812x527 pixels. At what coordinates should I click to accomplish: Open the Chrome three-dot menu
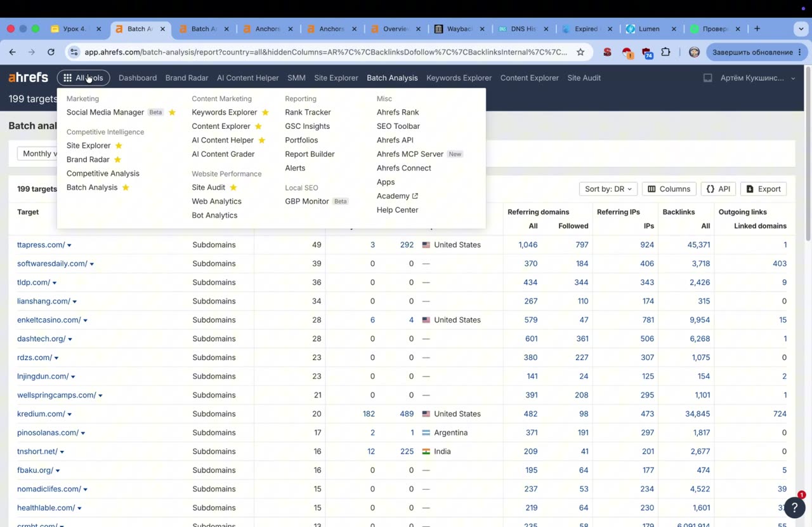pos(799,52)
